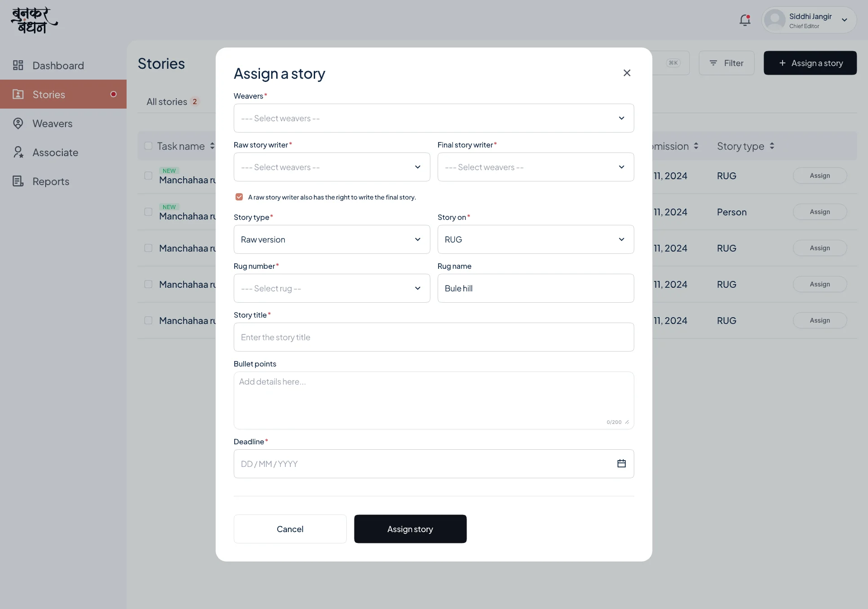This screenshot has height=609, width=868.
Task: Uncheck raw story writer rights checkbox
Action: click(239, 197)
